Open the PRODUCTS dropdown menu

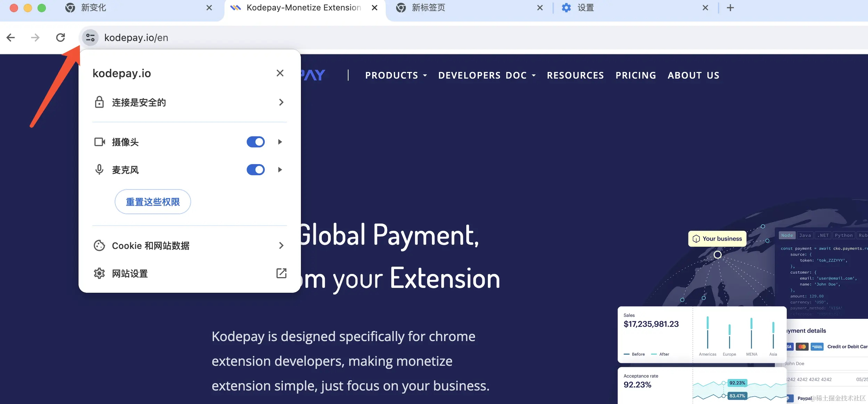396,75
